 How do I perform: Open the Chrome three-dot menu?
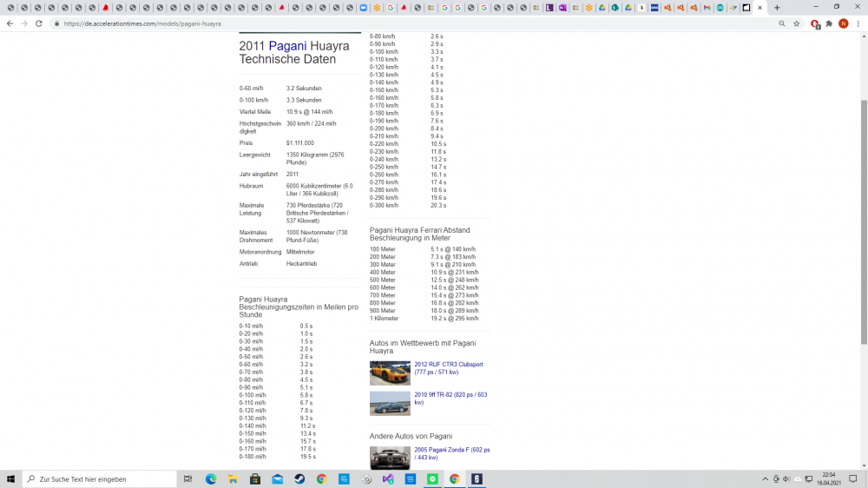(x=858, y=23)
